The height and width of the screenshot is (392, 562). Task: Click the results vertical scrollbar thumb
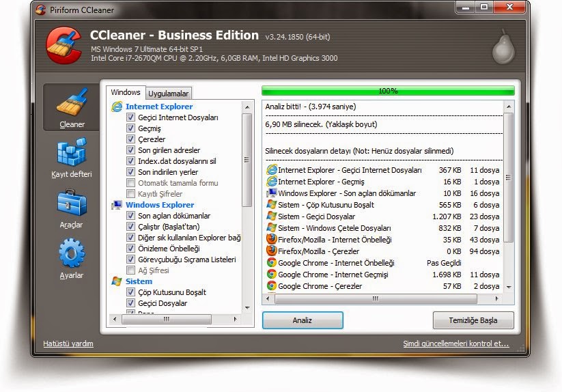(x=509, y=178)
